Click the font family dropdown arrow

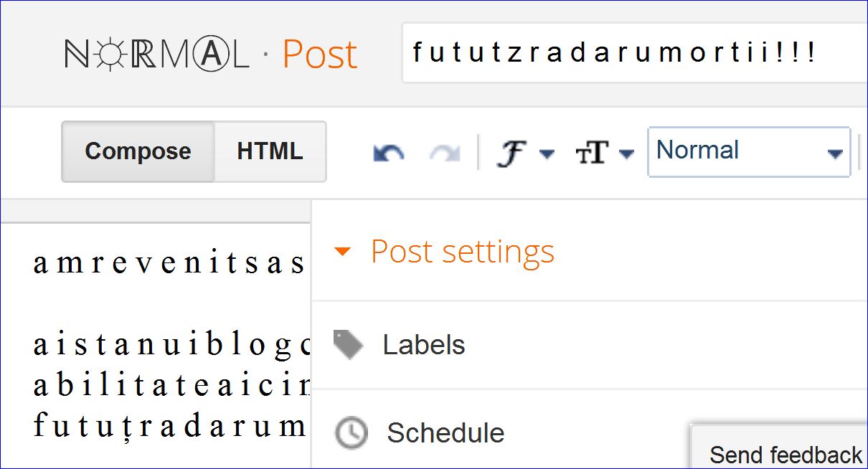click(x=547, y=153)
